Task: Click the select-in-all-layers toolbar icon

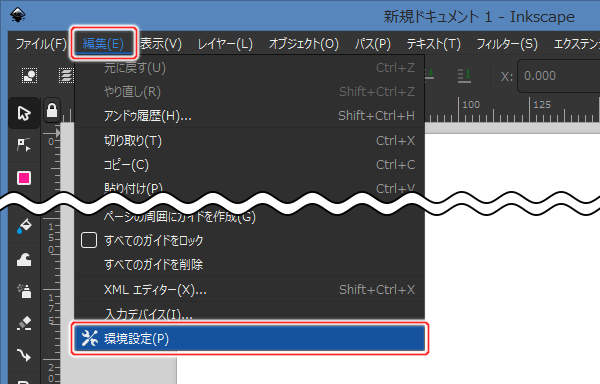Action: pos(66,75)
